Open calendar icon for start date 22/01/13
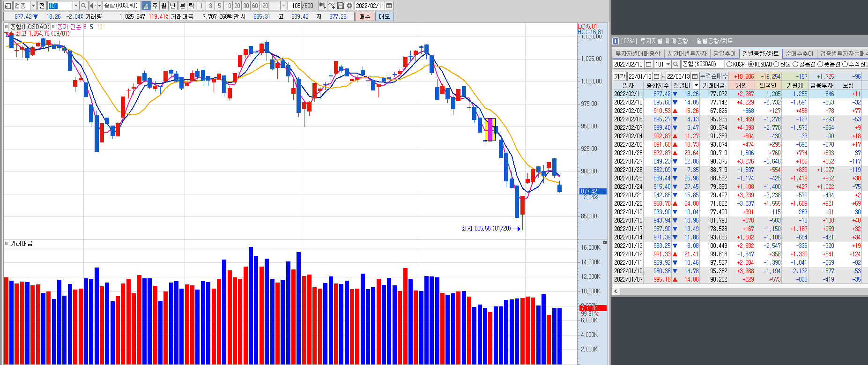Screen dimensions: 868x365 657,76
